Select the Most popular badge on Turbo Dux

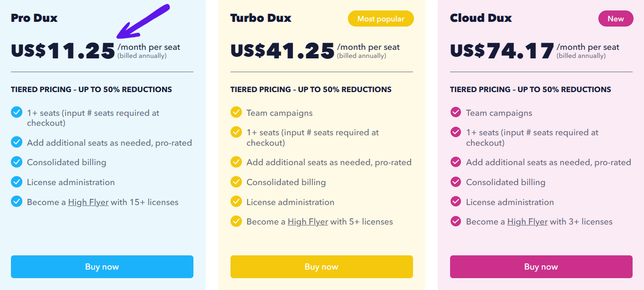[x=380, y=19]
